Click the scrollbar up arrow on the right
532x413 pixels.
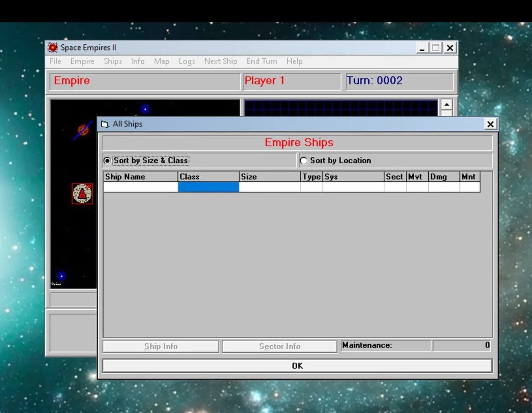click(x=447, y=103)
